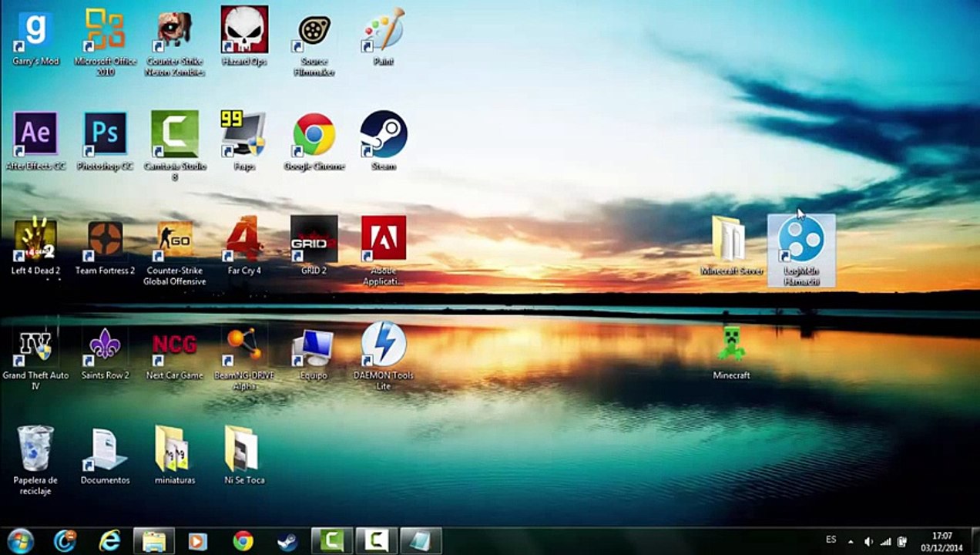
Task: Open the Garry's Mod desktop shortcut
Action: click(x=35, y=31)
